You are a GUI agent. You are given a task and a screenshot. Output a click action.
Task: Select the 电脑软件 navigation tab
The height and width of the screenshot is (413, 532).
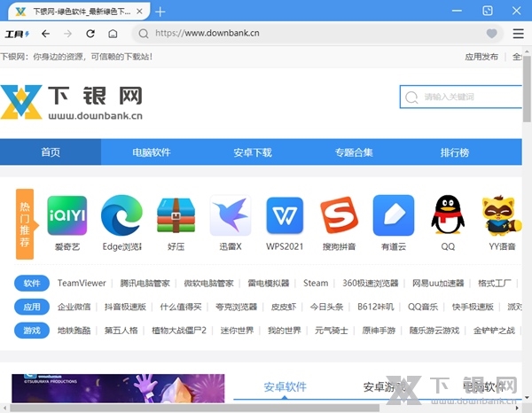point(152,152)
